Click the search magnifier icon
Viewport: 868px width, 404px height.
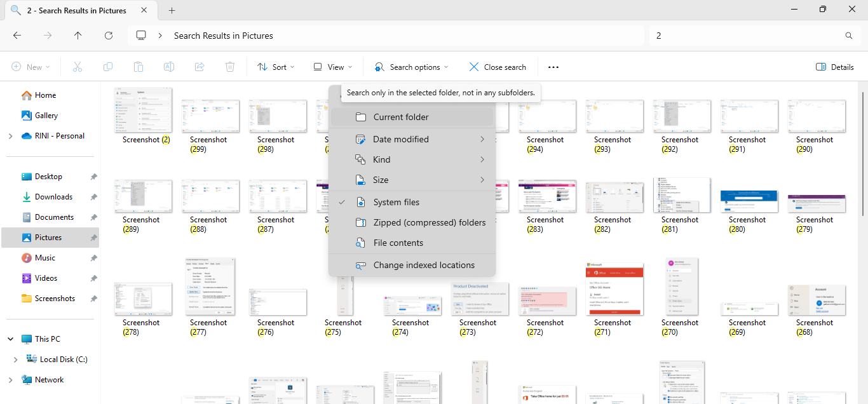pyautogui.click(x=849, y=36)
